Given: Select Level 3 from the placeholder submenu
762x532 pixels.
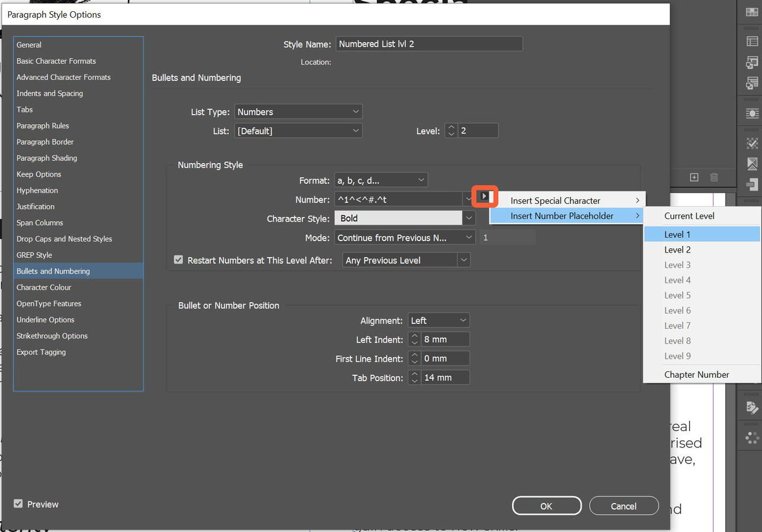Looking at the screenshot, I should pos(677,264).
